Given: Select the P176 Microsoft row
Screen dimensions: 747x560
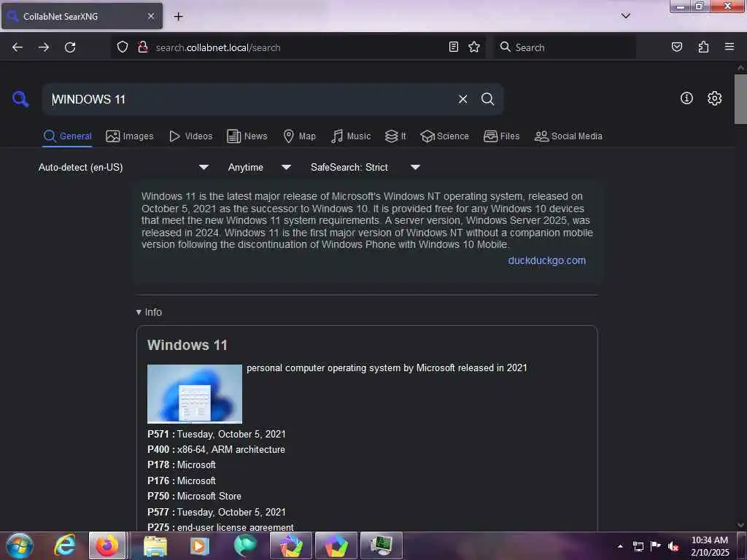Looking at the screenshot, I should tap(182, 481).
